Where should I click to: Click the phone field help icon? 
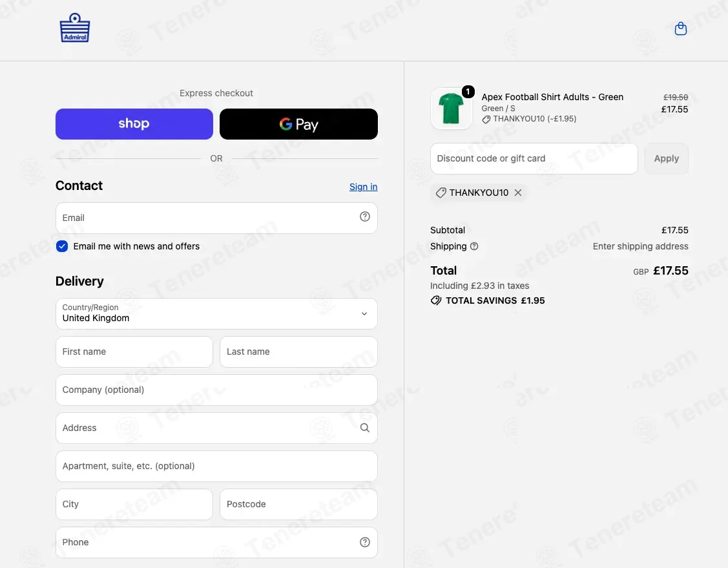tap(365, 542)
